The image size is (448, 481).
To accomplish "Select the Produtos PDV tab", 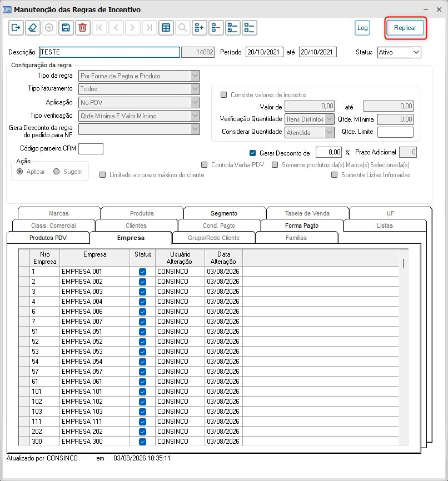I will [48, 238].
